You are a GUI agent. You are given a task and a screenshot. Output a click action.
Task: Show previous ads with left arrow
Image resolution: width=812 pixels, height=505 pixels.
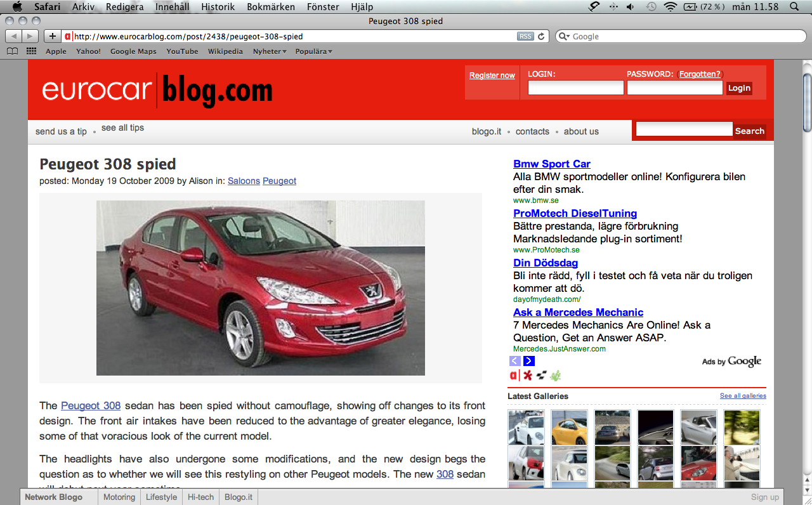click(x=515, y=361)
